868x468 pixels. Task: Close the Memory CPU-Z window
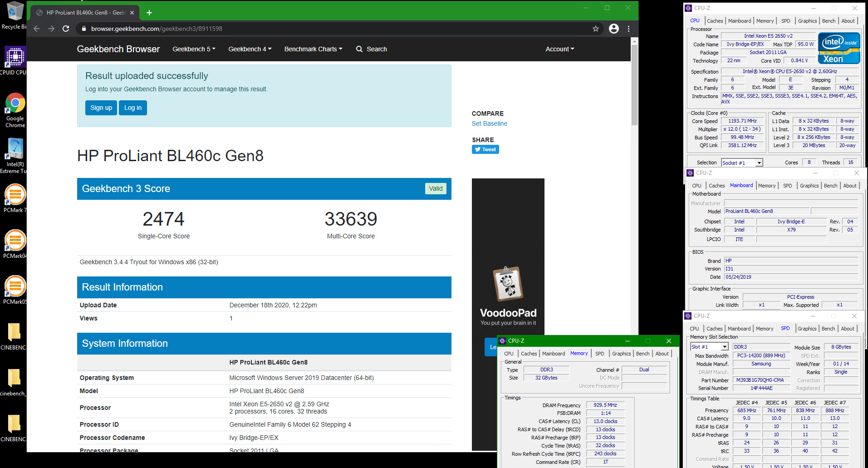[668, 341]
